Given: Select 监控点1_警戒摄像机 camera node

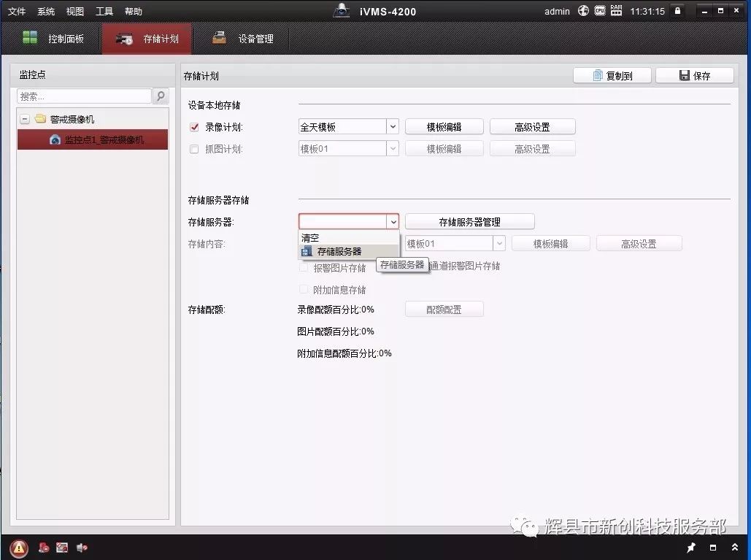Looking at the screenshot, I should coord(93,139).
